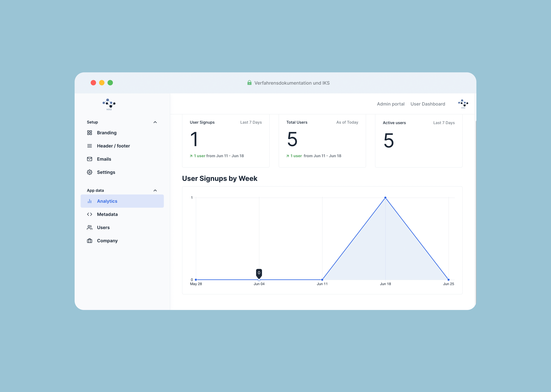The image size is (551, 392).
Task: Click the Company briefcase icon
Action: [x=90, y=241]
